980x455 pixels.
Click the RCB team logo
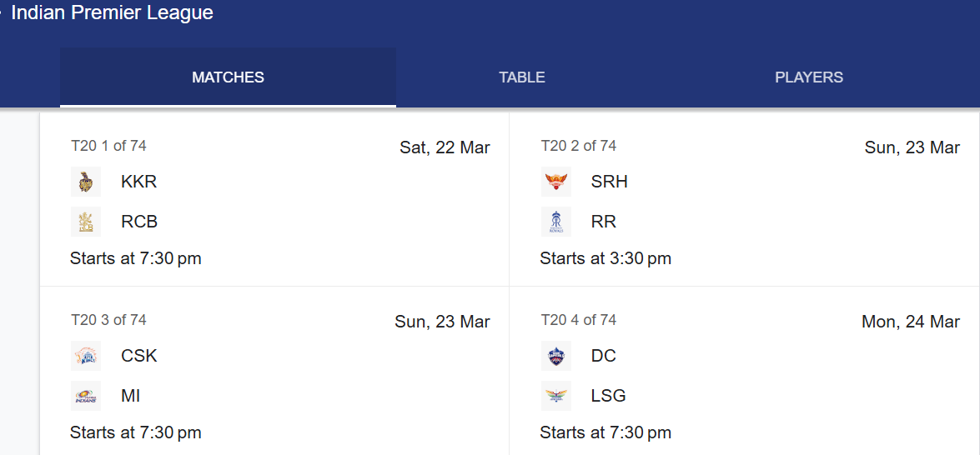(86, 222)
